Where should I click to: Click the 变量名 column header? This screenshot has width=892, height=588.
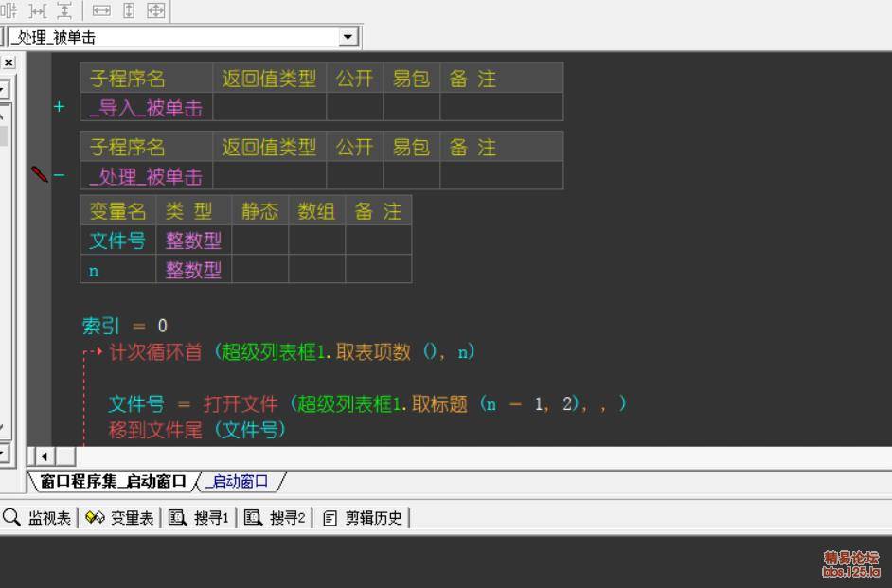(117, 210)
